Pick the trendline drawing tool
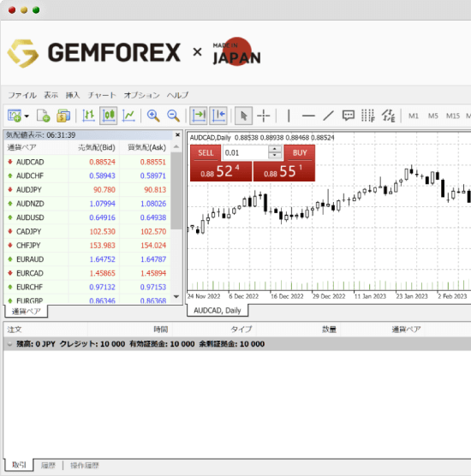The width and height of the screenshot is (471, 476). point(328,116)
